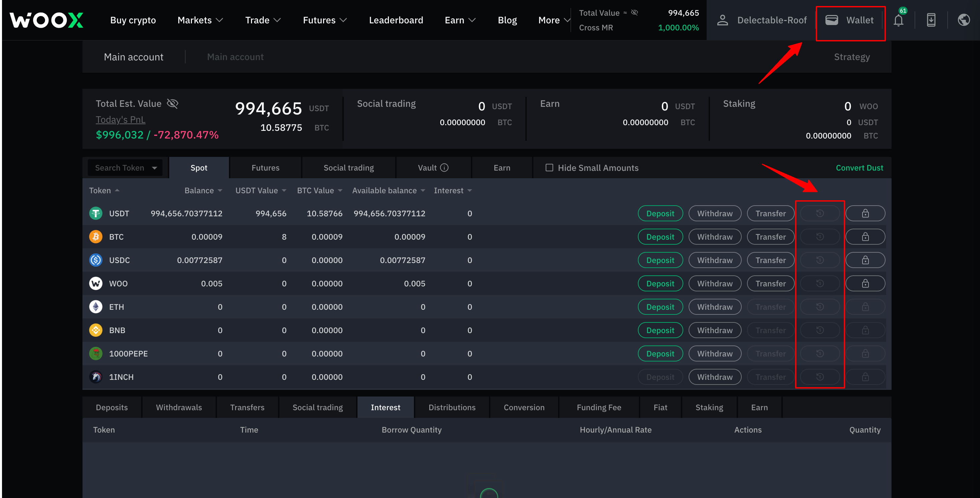The image size is (980, 498).
Task: Open the language globe icon
Action: pos(964,20)
